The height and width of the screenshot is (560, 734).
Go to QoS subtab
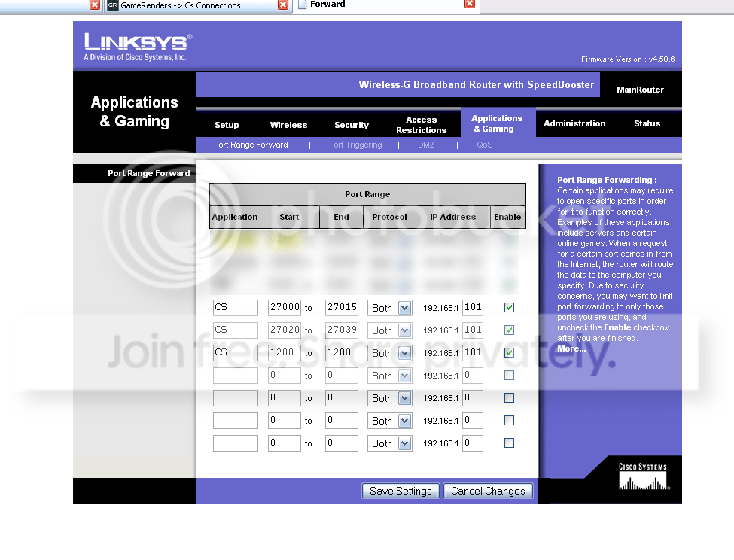[485, 145]
